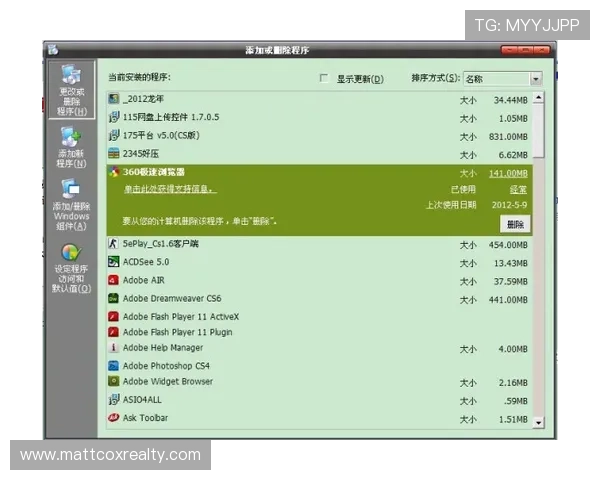Select the Ask Toolbar entry

coord(319,418)
